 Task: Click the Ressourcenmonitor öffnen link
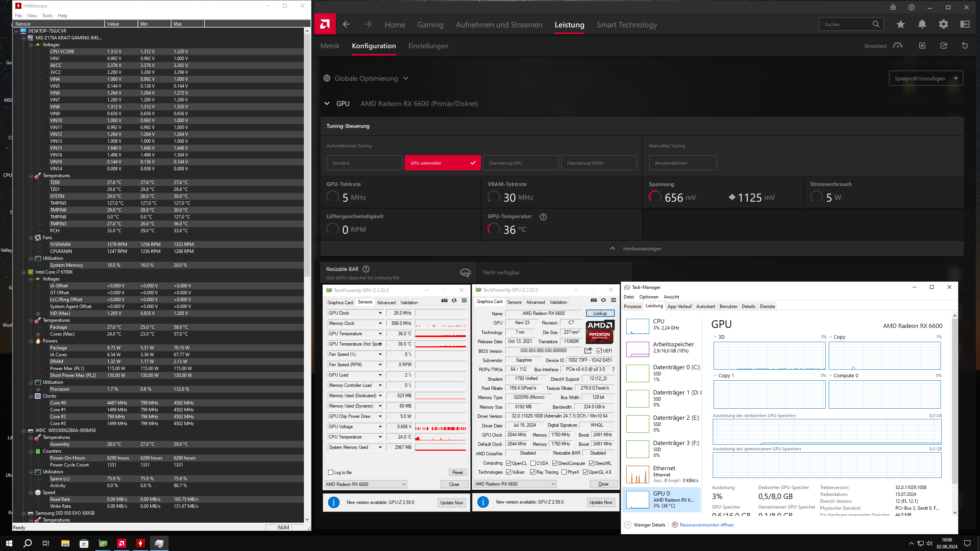pyautogui.click(x=706, y=525)
